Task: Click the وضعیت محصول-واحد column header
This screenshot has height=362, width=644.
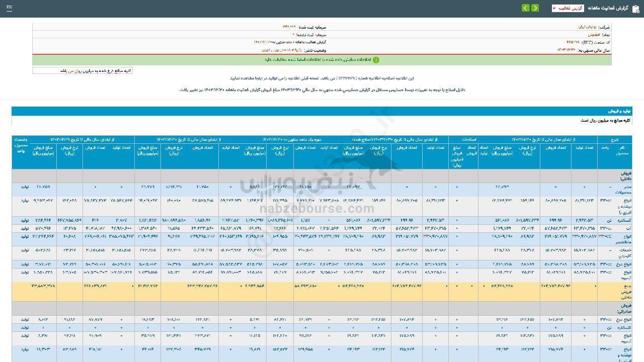Action: (21, 144)
